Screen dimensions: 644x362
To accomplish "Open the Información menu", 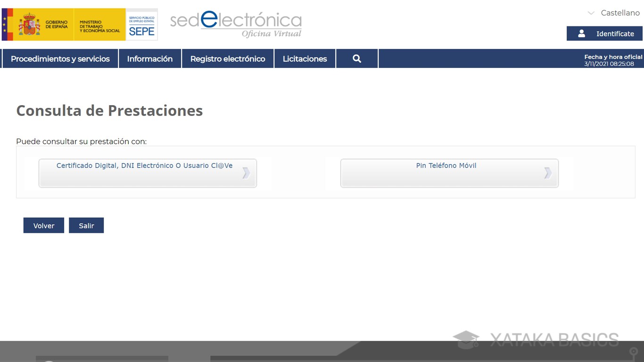I will 150,59.
